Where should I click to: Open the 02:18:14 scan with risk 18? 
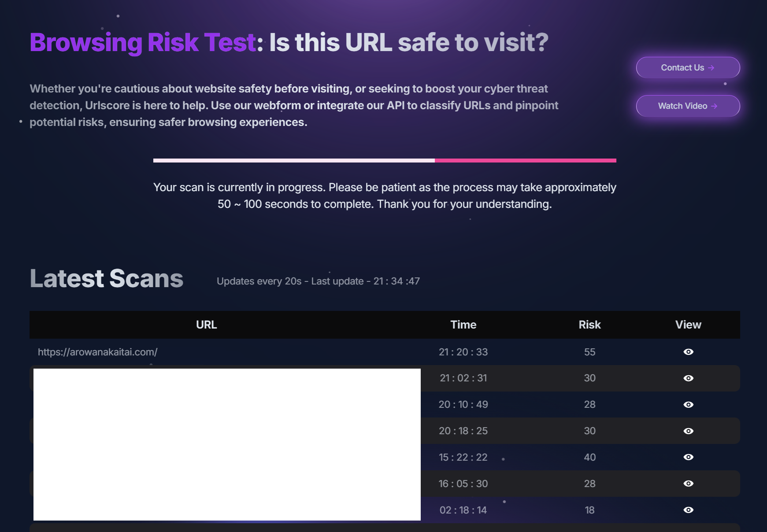(x=688, y=510)
